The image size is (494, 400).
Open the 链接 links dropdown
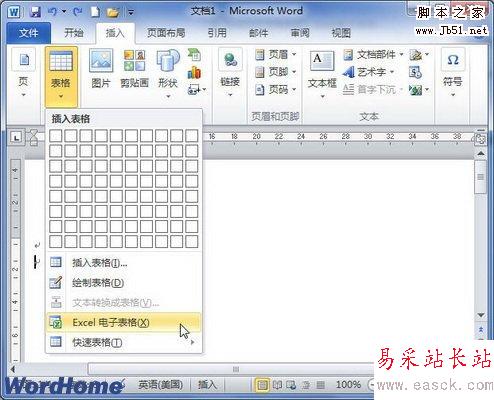coord(230,73)
